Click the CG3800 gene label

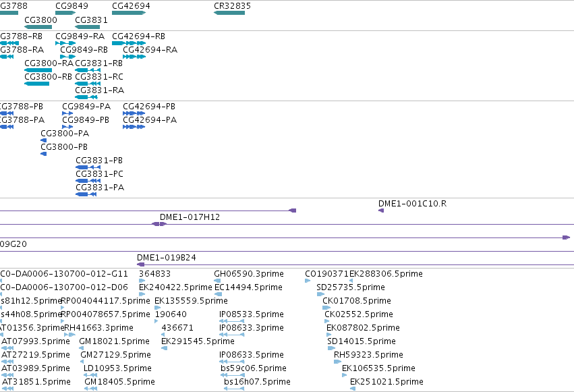click(x=40, y=20)
